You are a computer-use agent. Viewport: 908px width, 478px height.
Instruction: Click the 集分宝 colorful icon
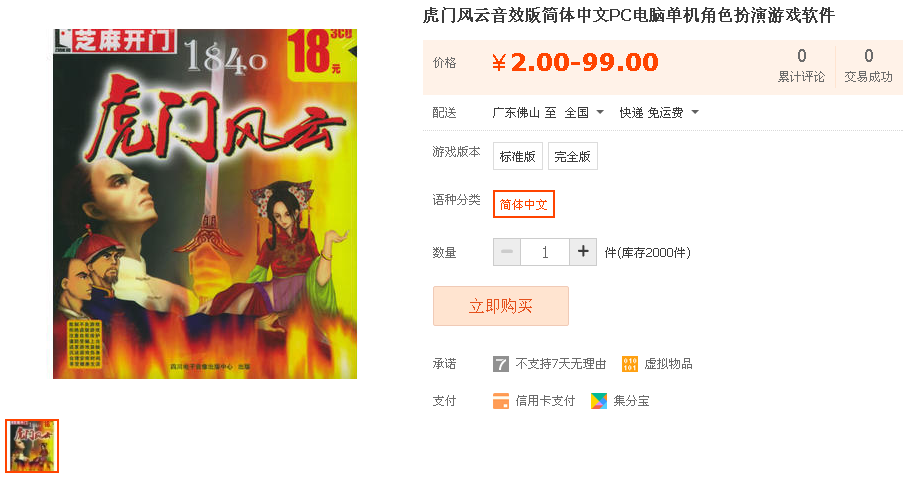point(599,401)
